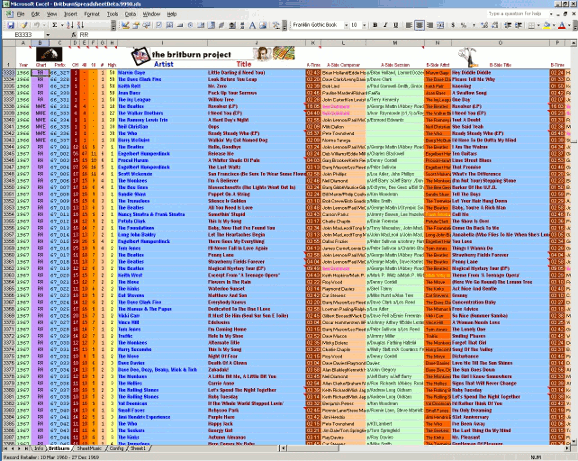Switch to the Config sheet tab
This screenshot has width=578, height=461.
click(x=116, y=448)
